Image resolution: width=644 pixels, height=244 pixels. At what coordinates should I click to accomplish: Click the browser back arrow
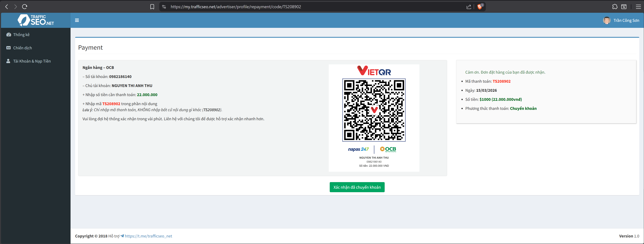(x=7, y=7)
